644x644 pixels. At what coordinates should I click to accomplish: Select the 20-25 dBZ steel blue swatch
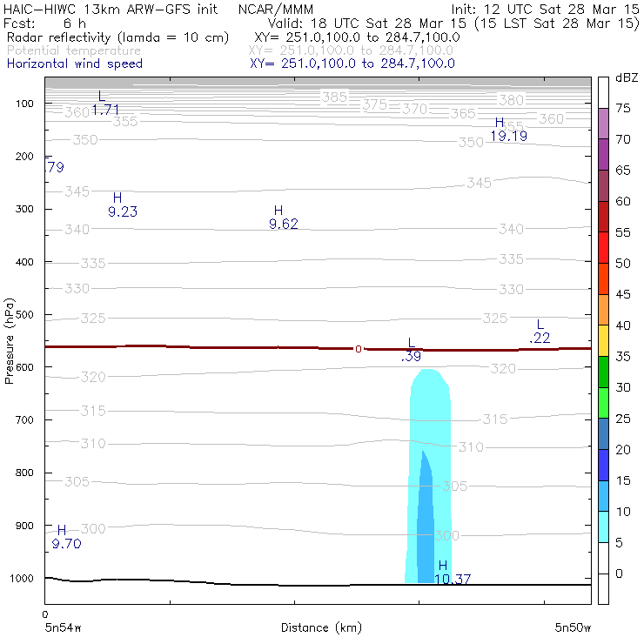603,433
